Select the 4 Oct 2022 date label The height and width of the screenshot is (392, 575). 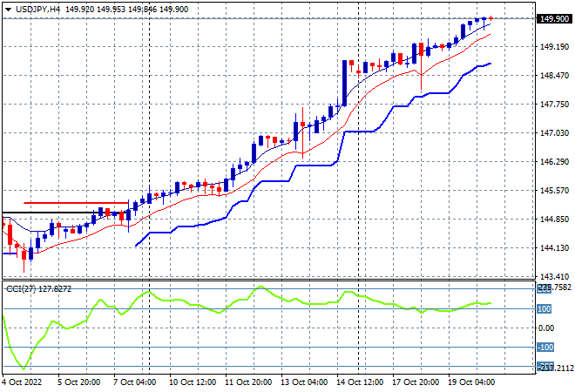click(x=22, y=382)
